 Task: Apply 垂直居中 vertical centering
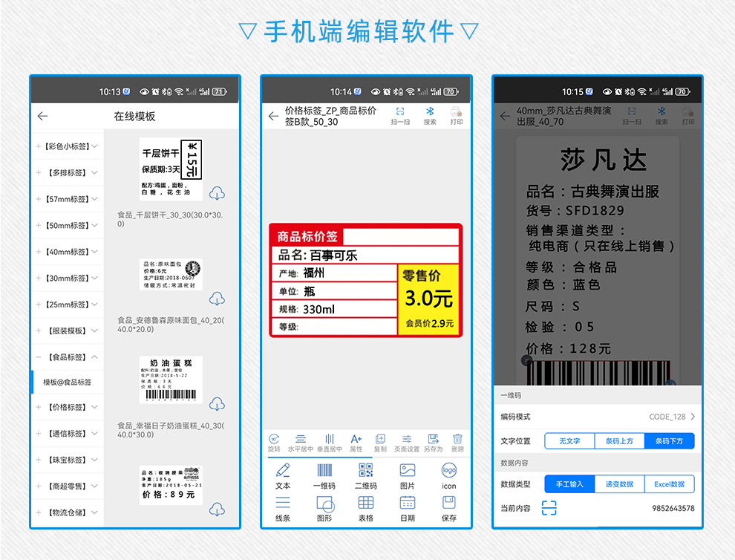pyautogui.click(x=330, y=443)
